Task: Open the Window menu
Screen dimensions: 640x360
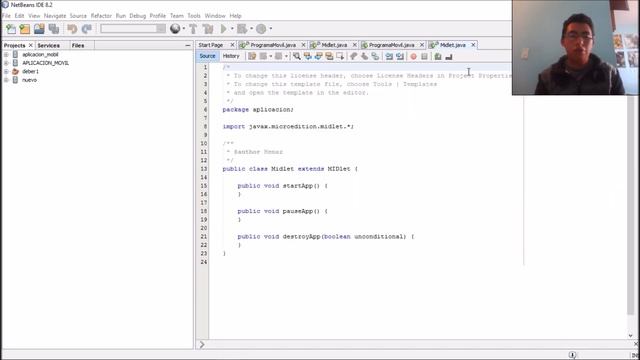Action: (x=215, y=16)
